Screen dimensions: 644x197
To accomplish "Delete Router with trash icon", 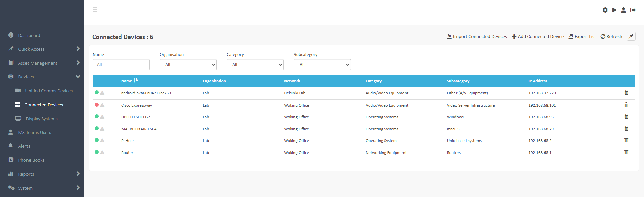I will (626, 152).
